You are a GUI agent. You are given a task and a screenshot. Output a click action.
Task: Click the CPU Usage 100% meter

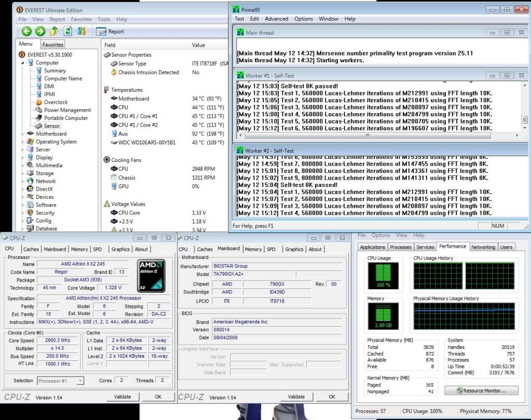pyautogui.click(x=383, y=276)
